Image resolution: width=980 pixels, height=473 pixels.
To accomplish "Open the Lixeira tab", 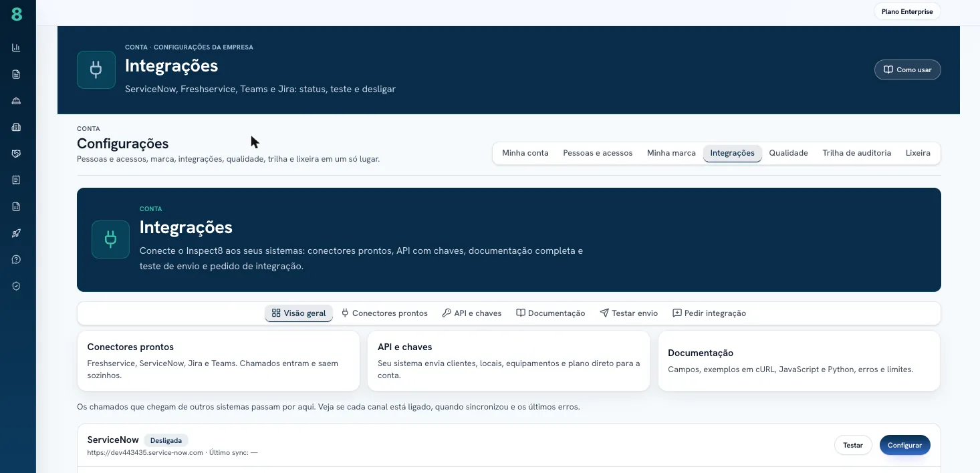I will coord(918,153).
